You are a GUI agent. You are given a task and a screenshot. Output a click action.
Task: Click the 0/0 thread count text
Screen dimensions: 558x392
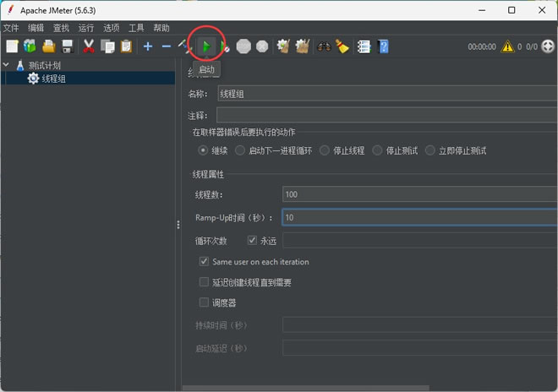(532, 46)
